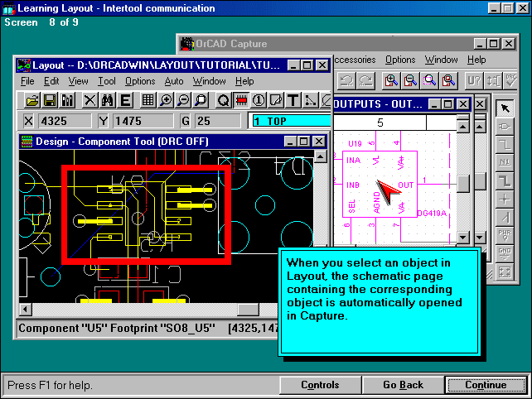Open the spreadsheet view icon
Image resolution: width=532 pixels, height=399 pixels.
coord(148,100)
